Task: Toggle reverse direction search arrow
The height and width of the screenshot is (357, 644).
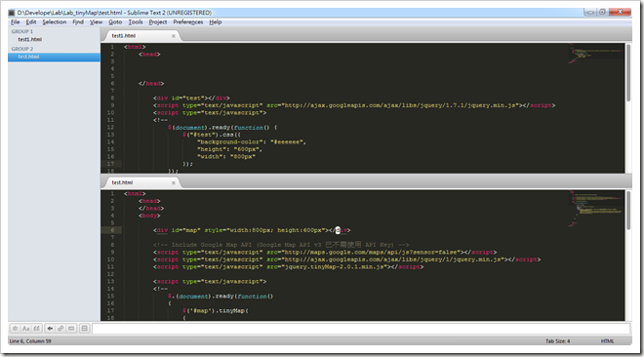Action: [50, 329]
